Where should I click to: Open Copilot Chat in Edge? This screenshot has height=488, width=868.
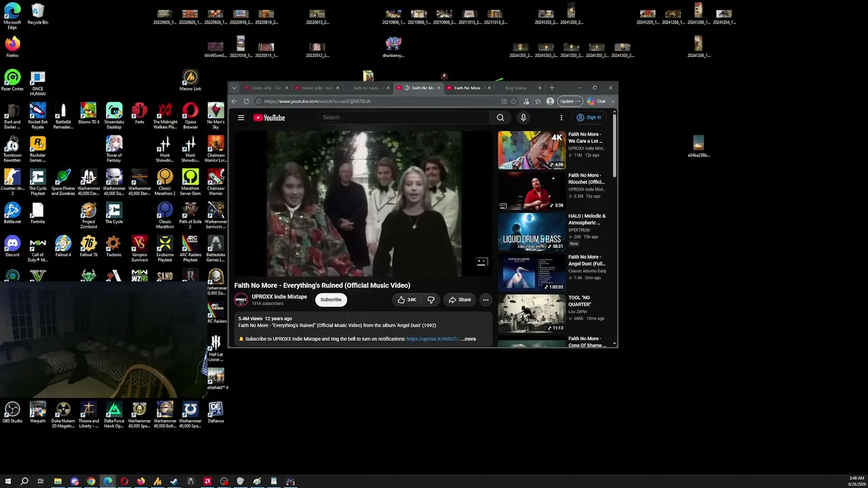tap(597, 102)
